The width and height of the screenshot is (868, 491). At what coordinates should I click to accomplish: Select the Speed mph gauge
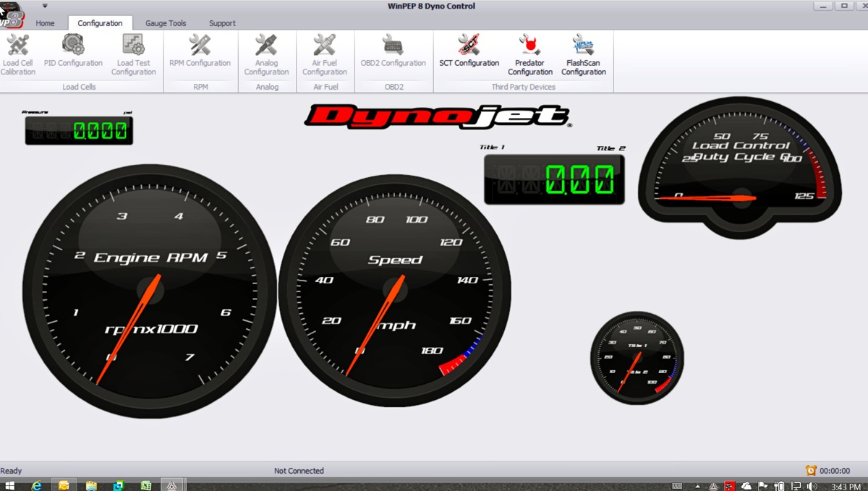pos(395,290)
